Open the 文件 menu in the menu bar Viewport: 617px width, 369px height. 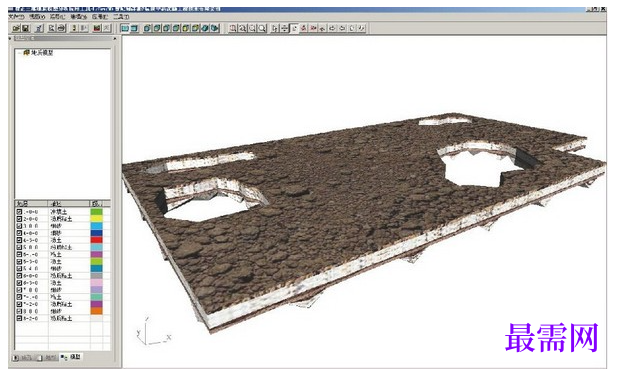(16, 17)
